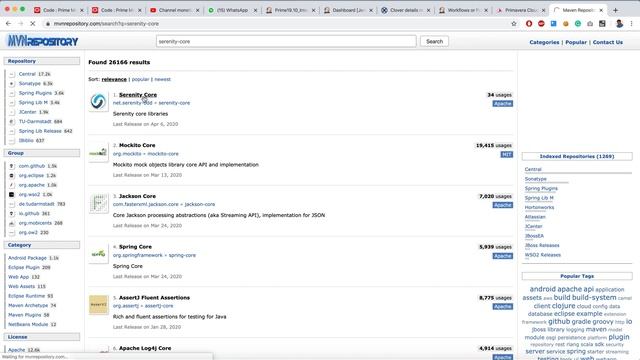Open Atlassian indexed repository link
This screenshot has height=360, width=640.
(x=535, y=217)
